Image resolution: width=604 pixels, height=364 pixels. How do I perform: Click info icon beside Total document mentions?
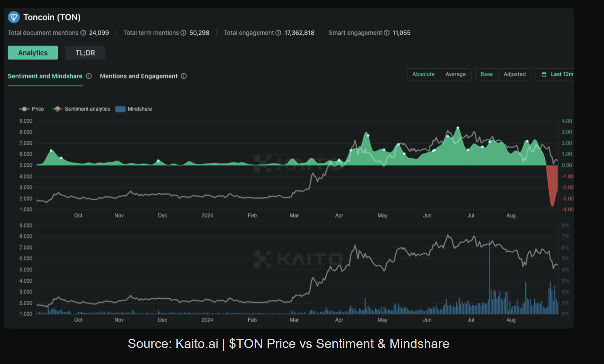(x=83, y=33)
